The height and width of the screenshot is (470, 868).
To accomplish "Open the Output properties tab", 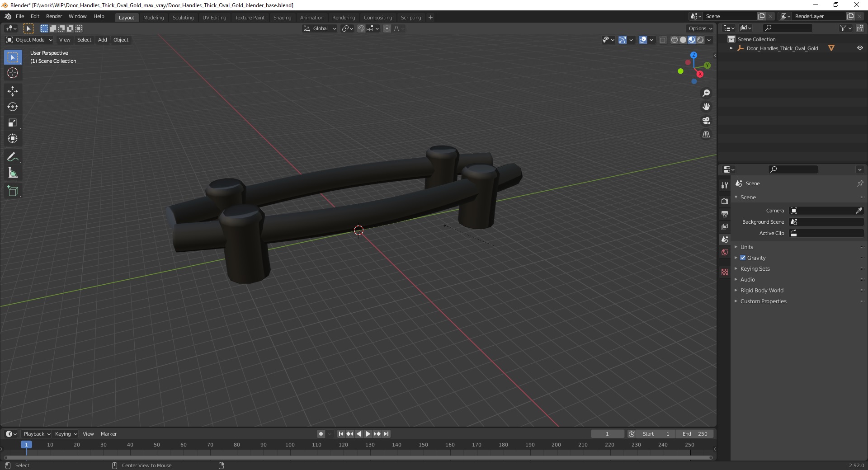I will (725, 214).
